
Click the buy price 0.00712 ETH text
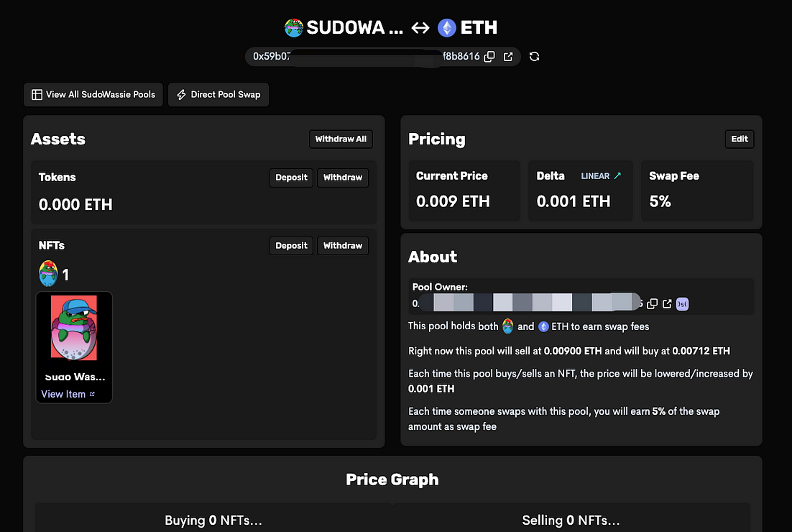click(x=701, y=351)
